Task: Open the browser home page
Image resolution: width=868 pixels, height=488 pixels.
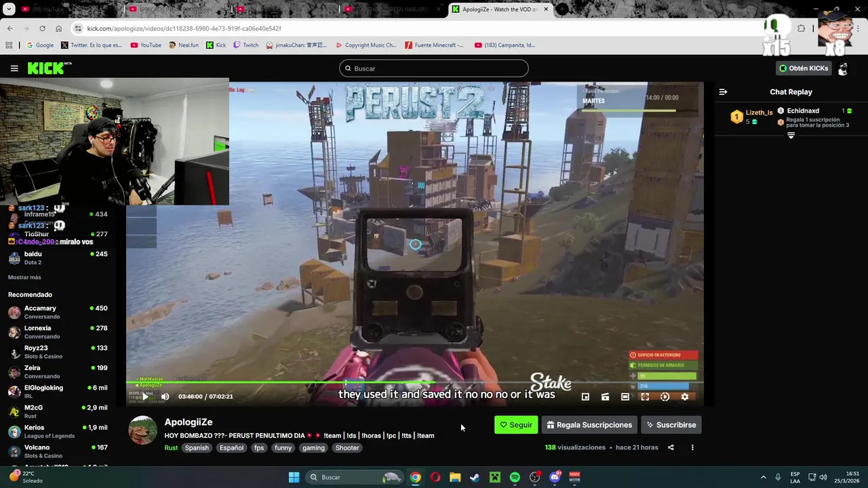Action: 58,28
